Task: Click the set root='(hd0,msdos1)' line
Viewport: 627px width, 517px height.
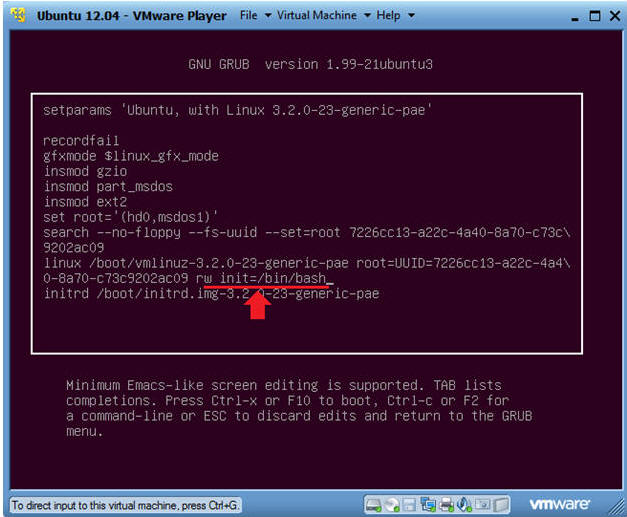Action: click(131, 217)
